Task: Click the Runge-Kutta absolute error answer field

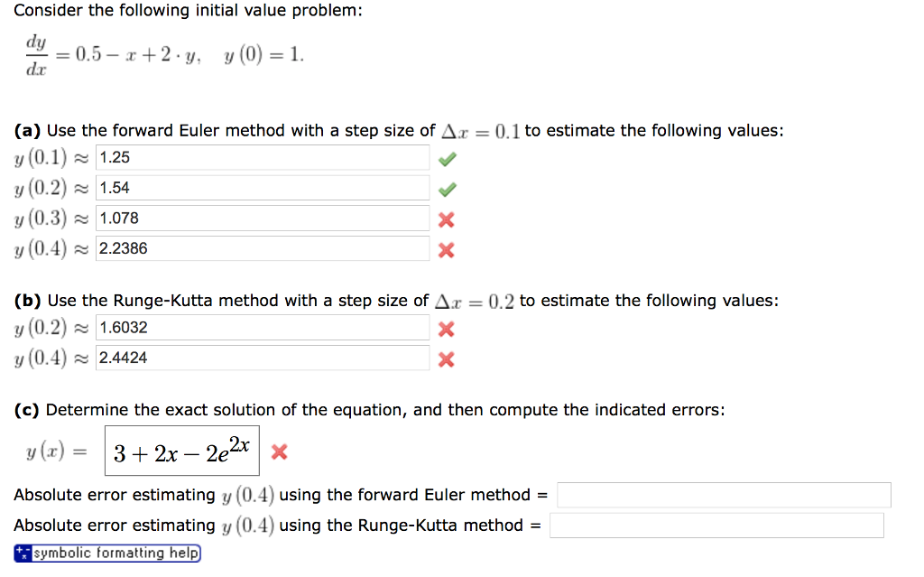Action: click(x=716, y=525)
